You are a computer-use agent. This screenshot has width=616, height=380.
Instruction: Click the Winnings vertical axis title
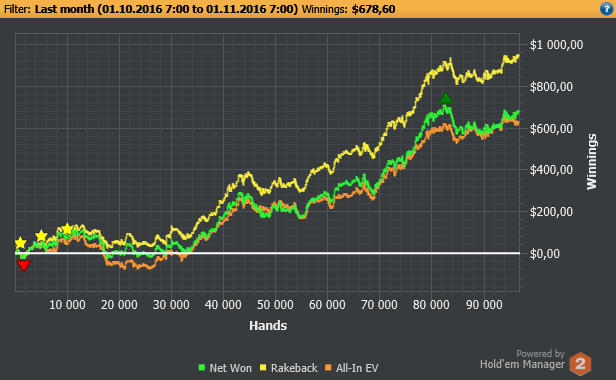coord(591,162)
